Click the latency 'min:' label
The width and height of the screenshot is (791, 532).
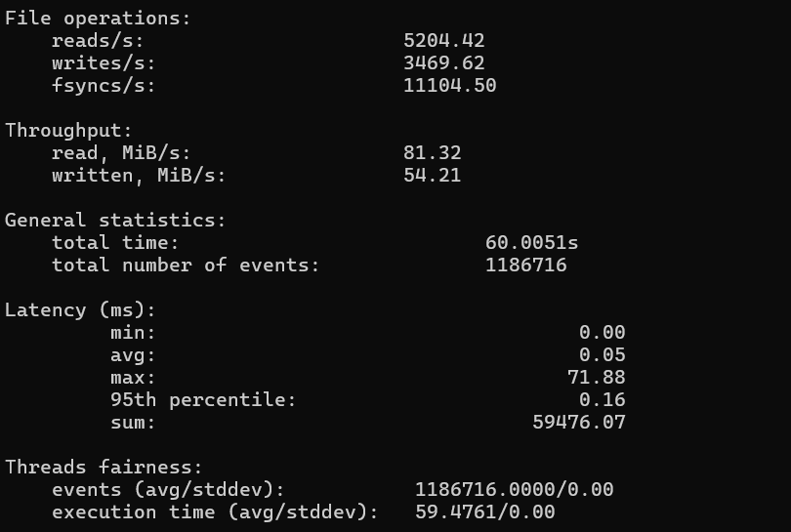pyautogui.click(x=133, y=332)
